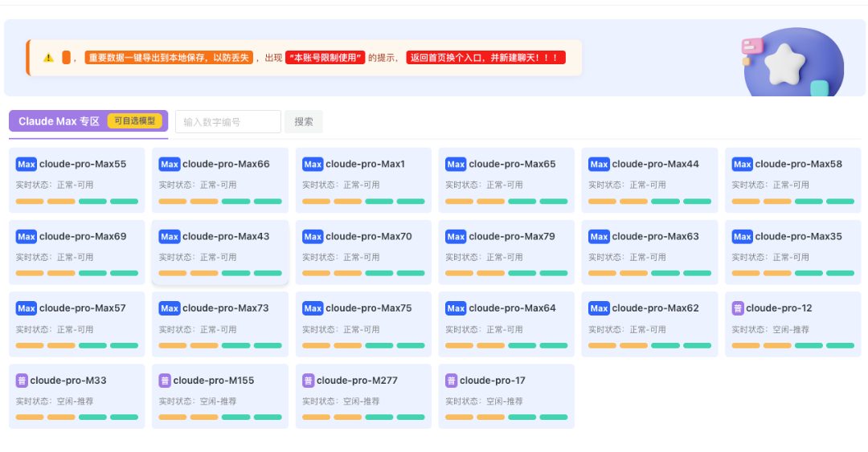Image resolution: width=868 pixels, height=452 pixels.
Task: Click the title text cloude-pro-Max66
Action: 226,165
